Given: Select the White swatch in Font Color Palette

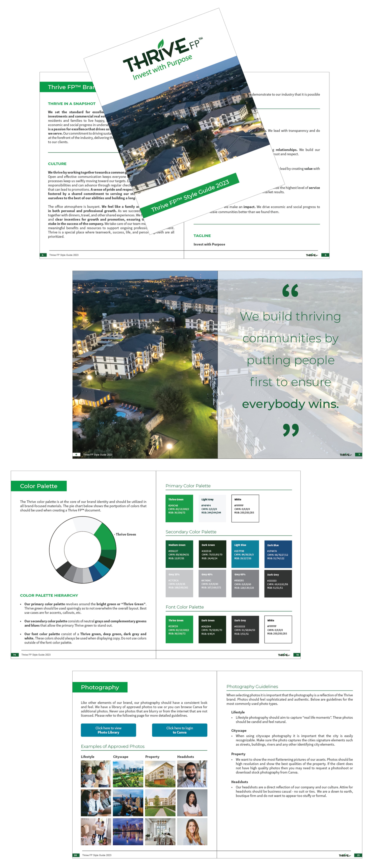Looking at the screenshot, I should (278, 629).
